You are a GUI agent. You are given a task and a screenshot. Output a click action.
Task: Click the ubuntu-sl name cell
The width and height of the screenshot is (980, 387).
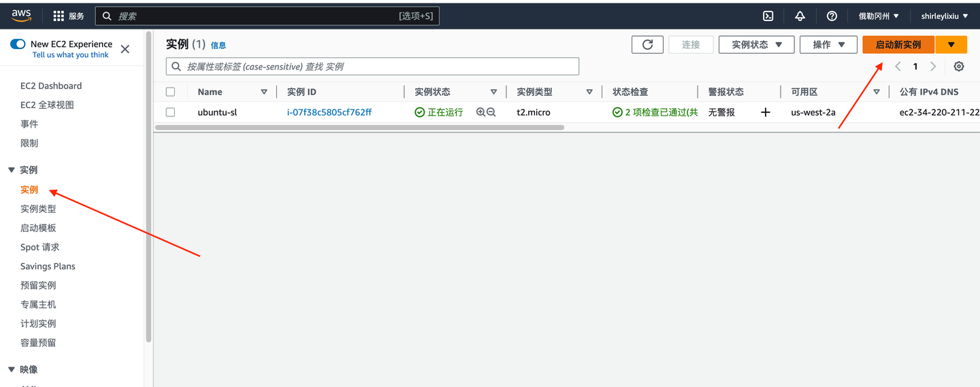[217, 112]
